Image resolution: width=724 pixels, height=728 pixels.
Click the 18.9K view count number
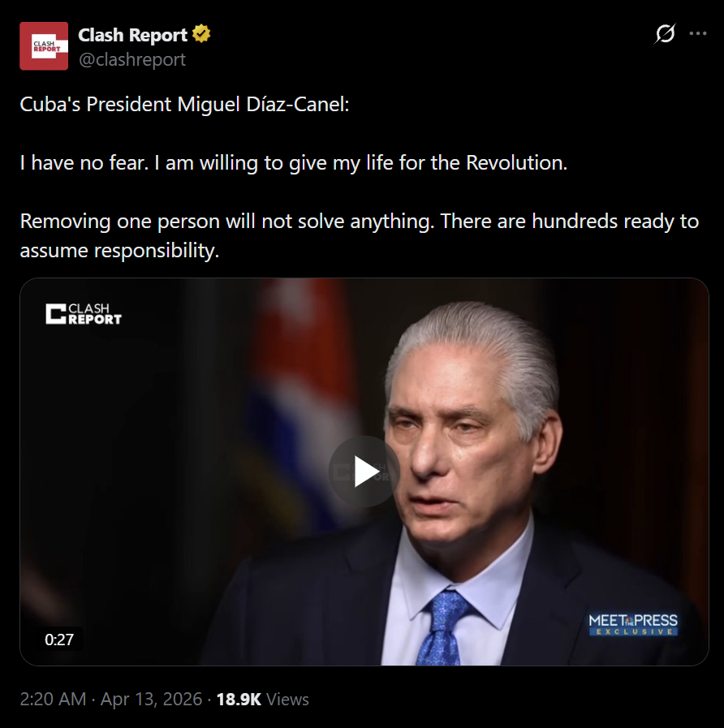(x=239, y=700)
